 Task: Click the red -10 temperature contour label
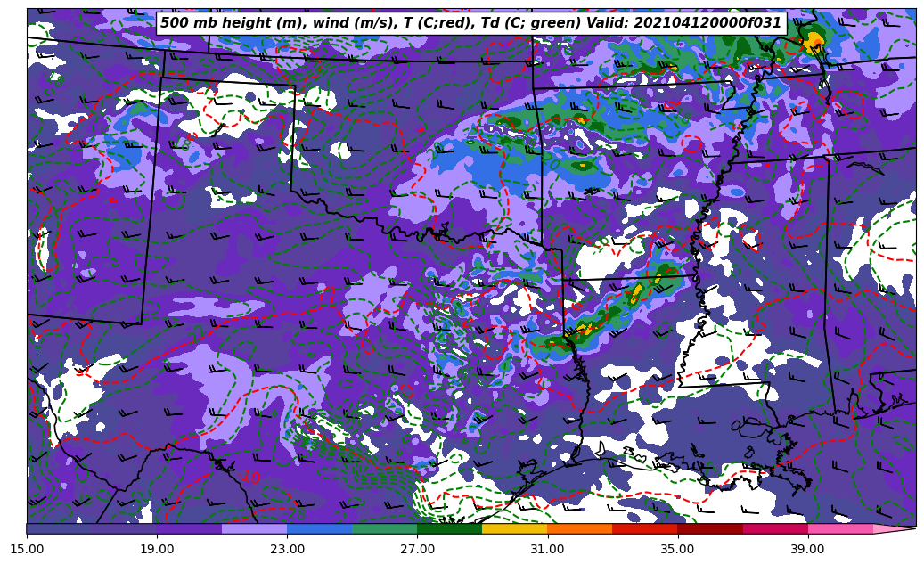(x=249, y=477)
